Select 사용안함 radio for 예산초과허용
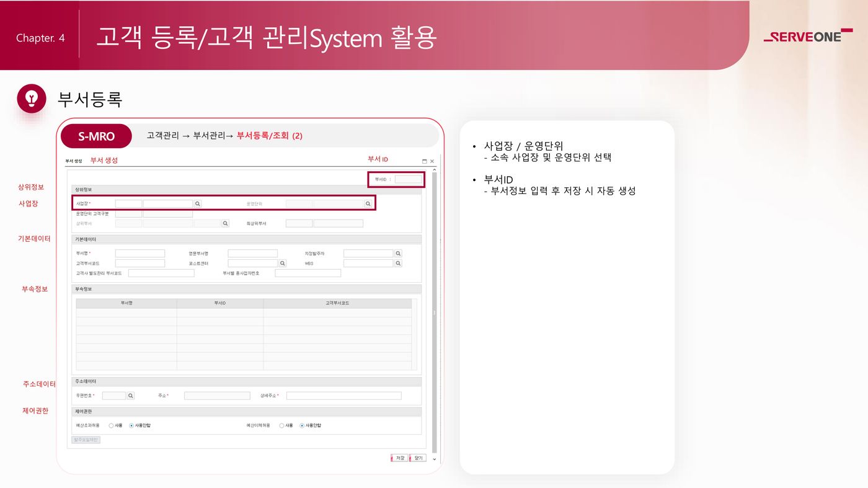This screenshot has height=488, width=868. [131, 426]
